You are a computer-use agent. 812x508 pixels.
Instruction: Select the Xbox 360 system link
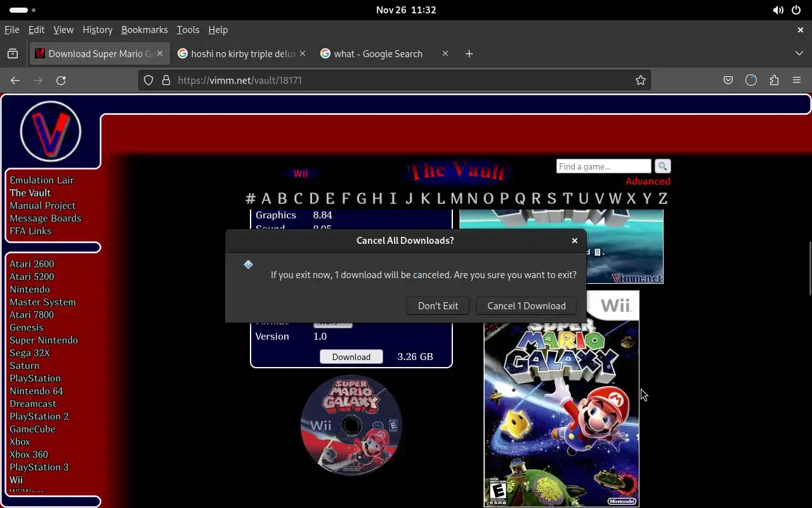click(29, 455)
